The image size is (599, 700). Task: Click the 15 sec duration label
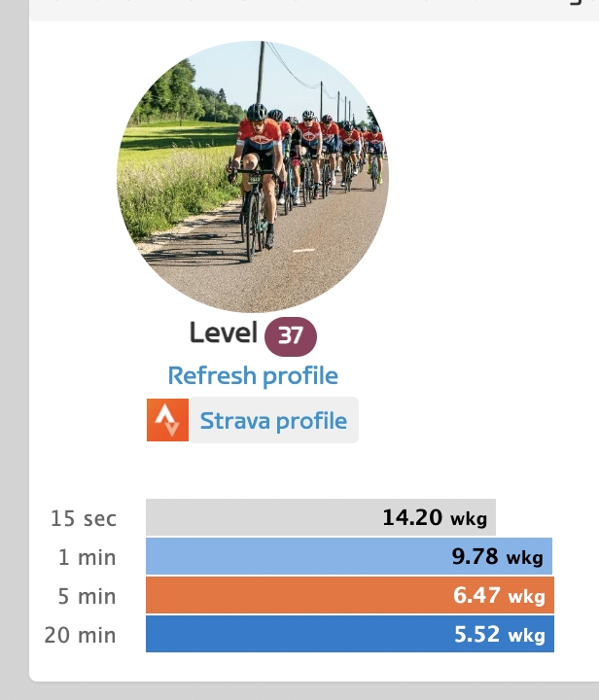click(x=84, y=518)
